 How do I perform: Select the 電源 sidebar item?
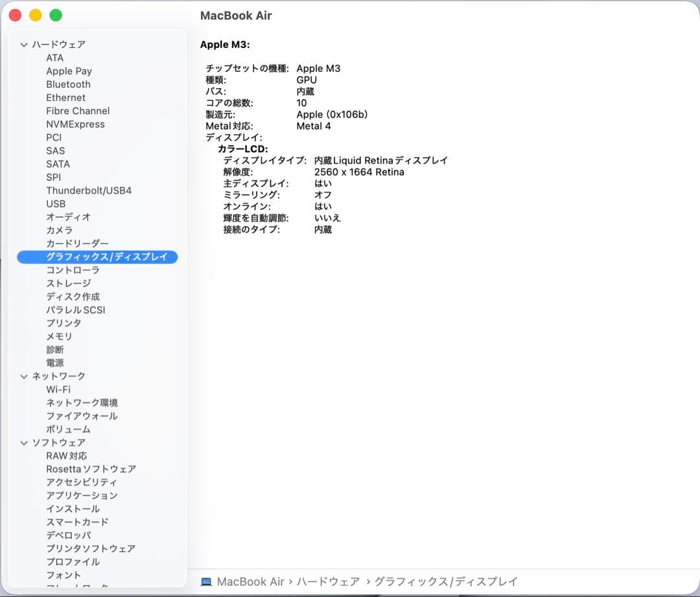[x=55, y=363]
